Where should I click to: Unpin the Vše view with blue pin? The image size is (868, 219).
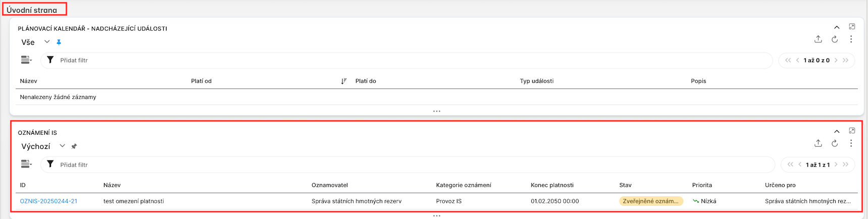[x=59, y=42]
